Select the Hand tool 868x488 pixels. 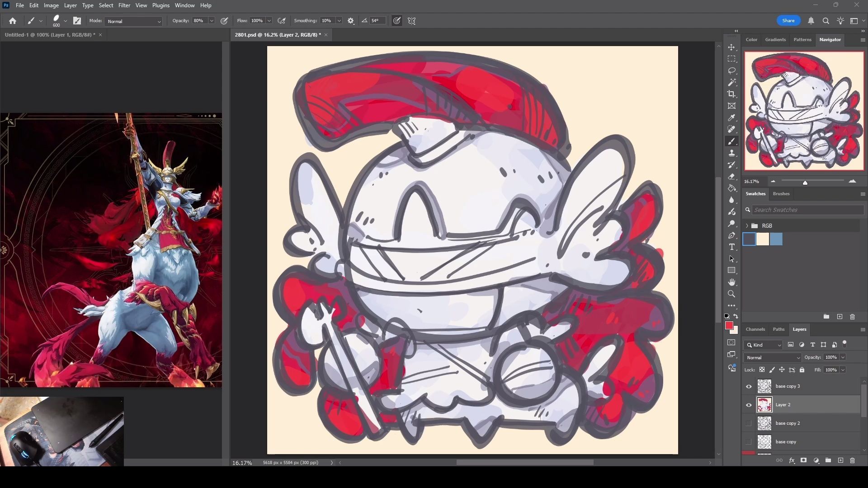pos(731,282)
